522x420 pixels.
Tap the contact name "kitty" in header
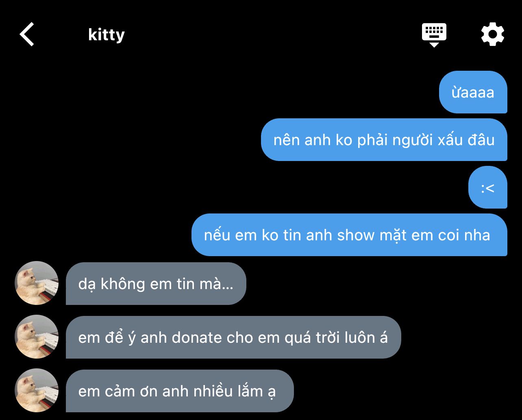pyautogui.click(x=106, y=35)
